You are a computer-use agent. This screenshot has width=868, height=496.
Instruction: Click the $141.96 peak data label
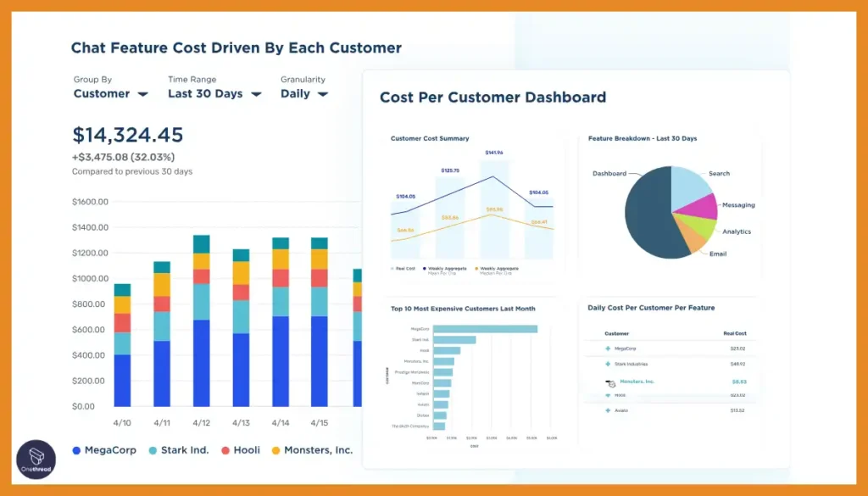point(494,153)
